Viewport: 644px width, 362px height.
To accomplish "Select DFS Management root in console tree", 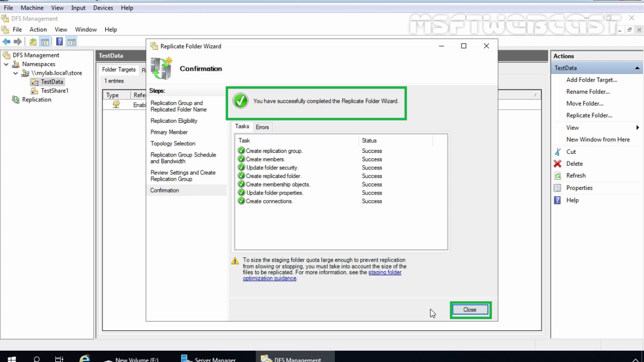I will pos(36,55).
